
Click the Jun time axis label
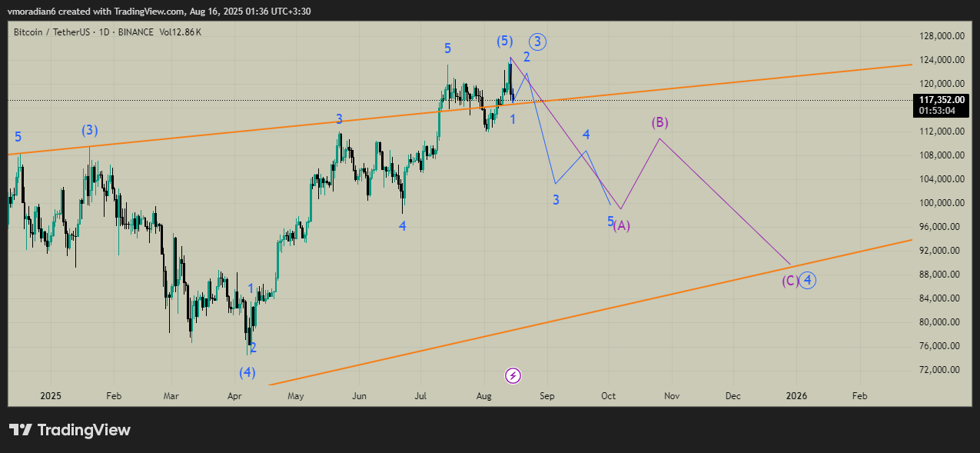coord(359,396)
